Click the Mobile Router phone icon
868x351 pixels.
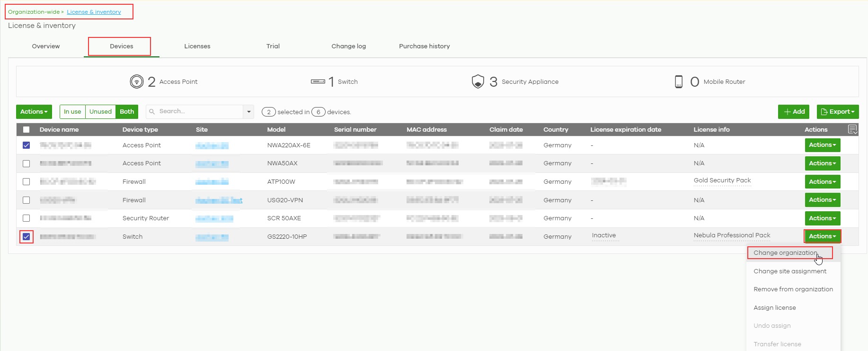point(678,81)
